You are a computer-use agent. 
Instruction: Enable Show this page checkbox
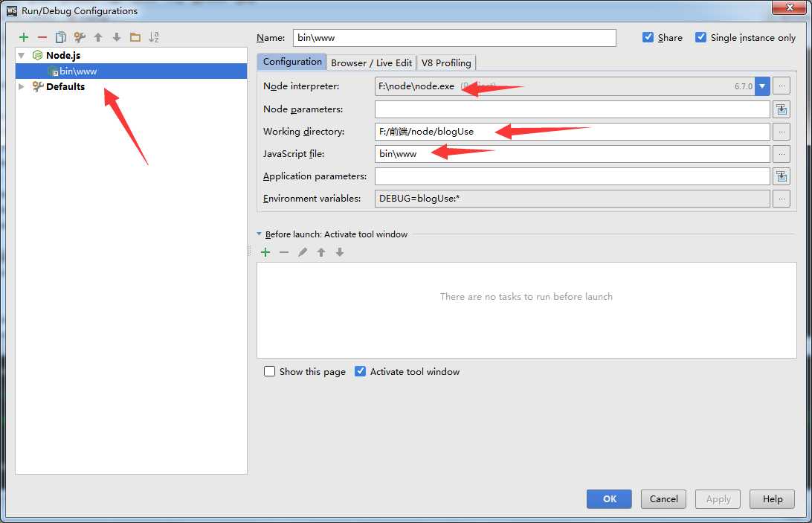pos(269,371)
